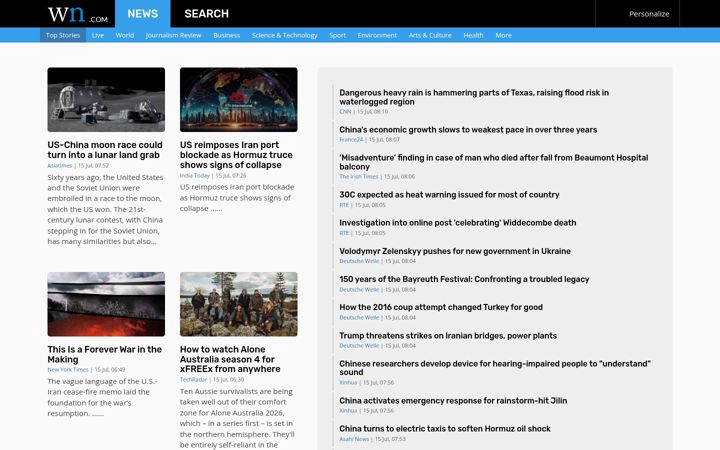The height and width of the screenshot is (450, 720).
Task: Click '15 Jul, 06:30' timestamp on Alone Australia article
Action: click(x=228, y=380)
